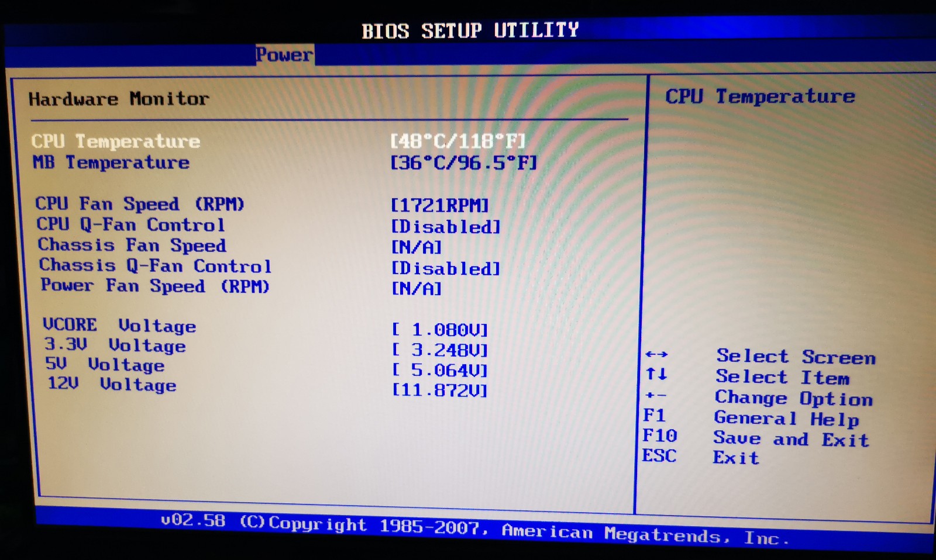Click the Hardware Monitor section title
Screen dimensions: 936x560
(118, 98)
